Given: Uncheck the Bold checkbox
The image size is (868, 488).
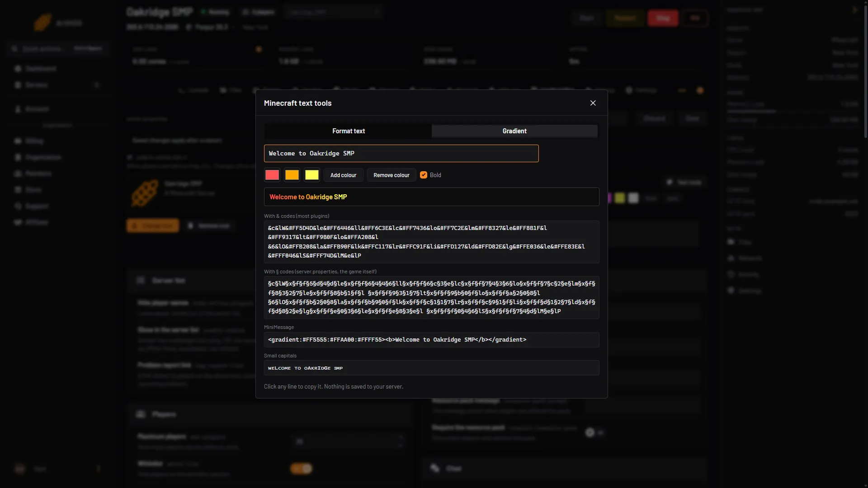Looking at the screenshot, I should point(424,175).
